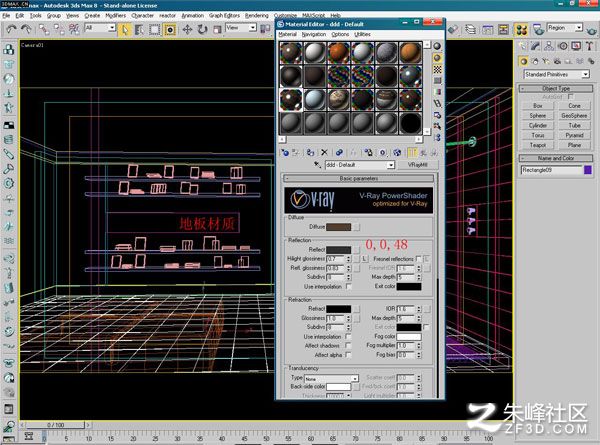Image resolution: width=600 pixels, height=445 pixels.
Task: Enable the Affect alpha checkbox
Action: point(348,355)
